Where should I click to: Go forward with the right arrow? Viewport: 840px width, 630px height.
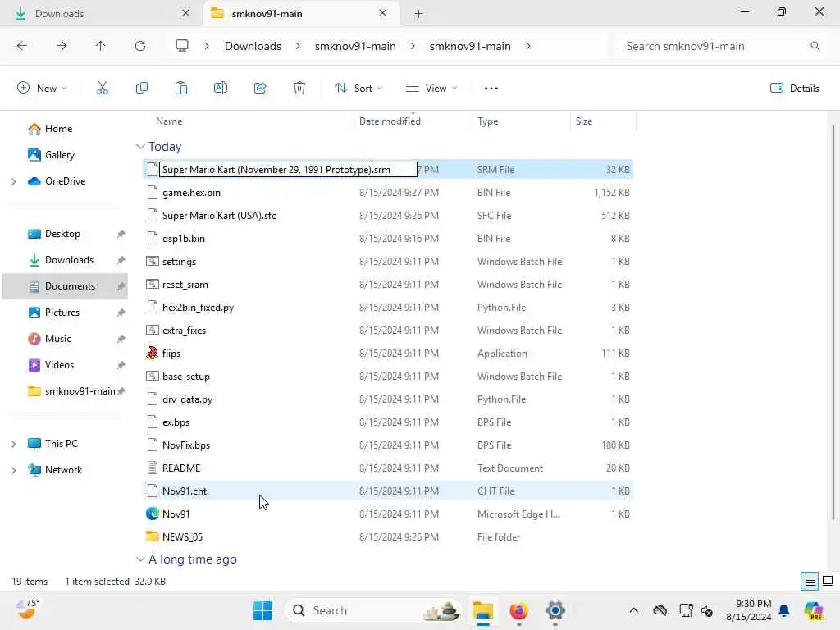62,46
